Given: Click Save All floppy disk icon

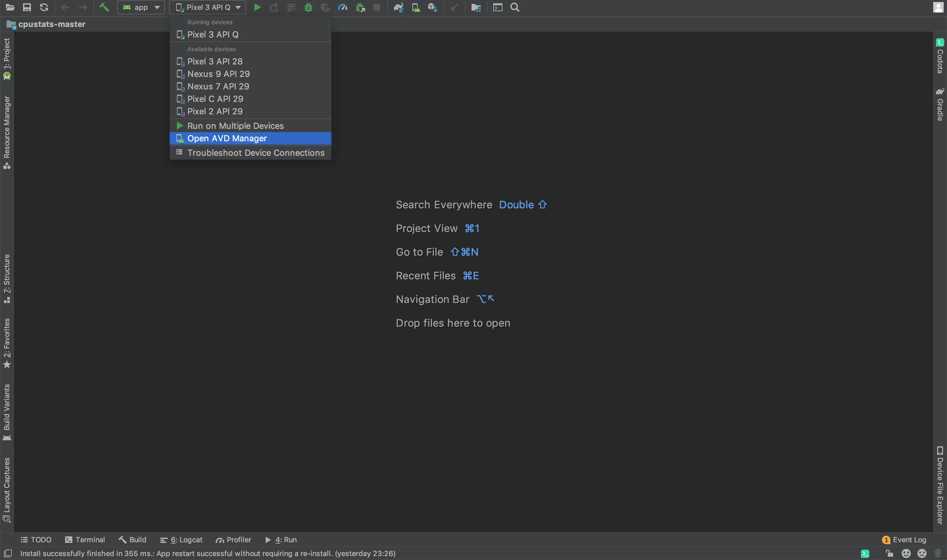Looking at the screenshot, I should coord(27,7).
